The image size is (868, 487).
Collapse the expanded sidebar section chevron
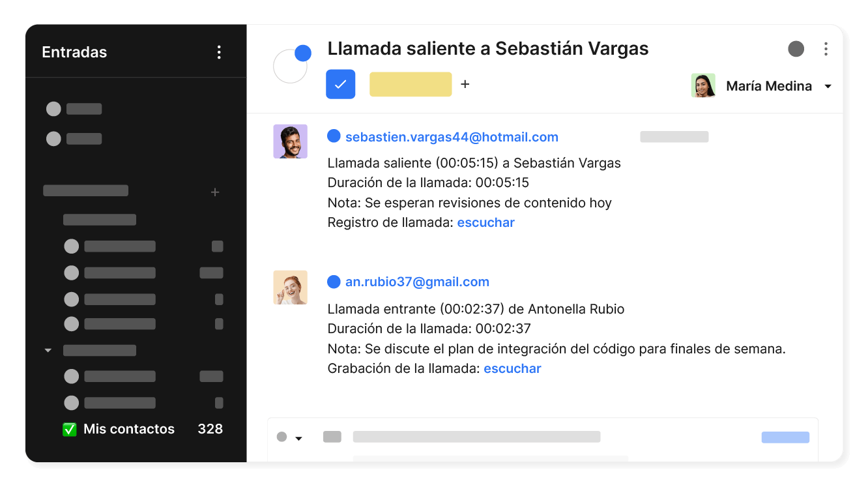(48, 350)
